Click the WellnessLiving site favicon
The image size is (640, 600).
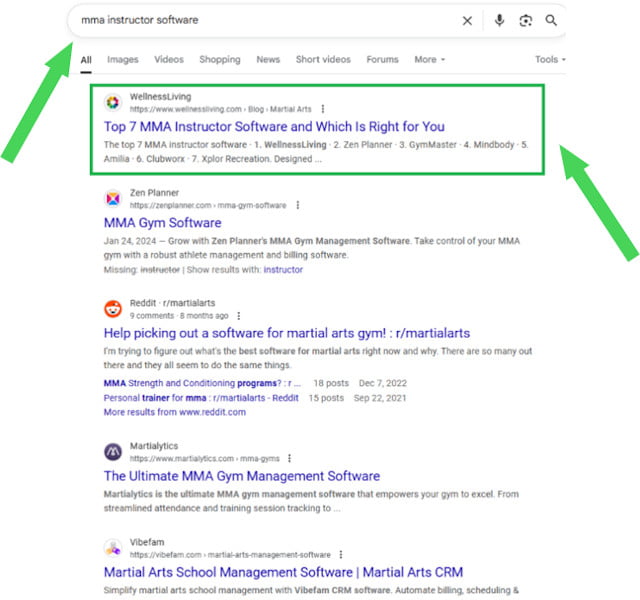tap(113, 102)
